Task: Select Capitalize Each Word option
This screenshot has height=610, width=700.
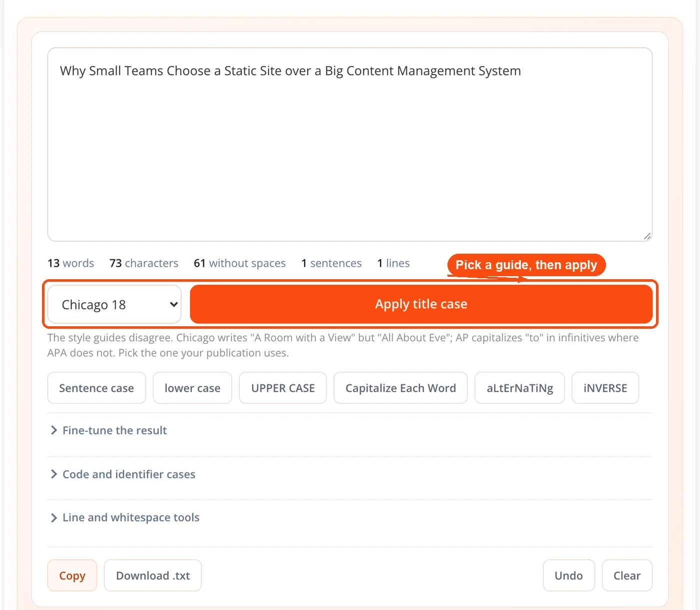Action: pos(400,388)
